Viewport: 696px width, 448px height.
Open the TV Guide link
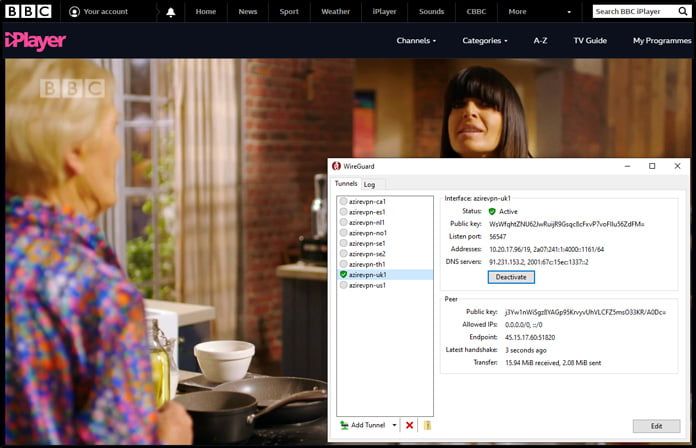pos(590,40)
